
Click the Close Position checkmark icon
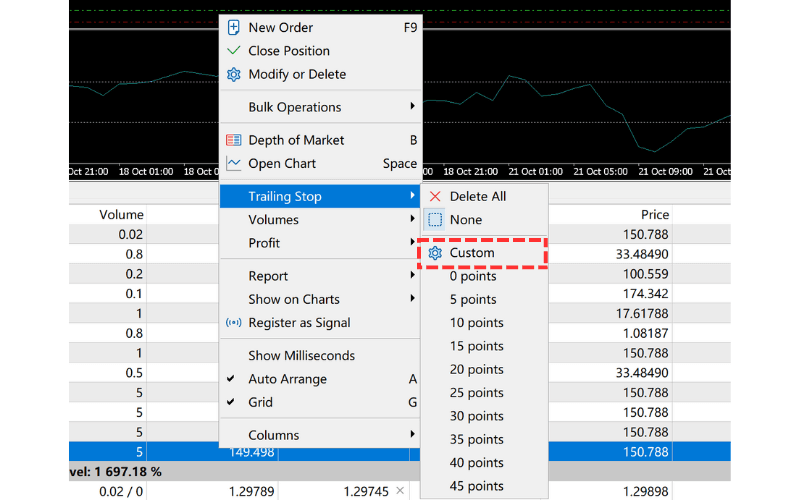tap(234, 51)
